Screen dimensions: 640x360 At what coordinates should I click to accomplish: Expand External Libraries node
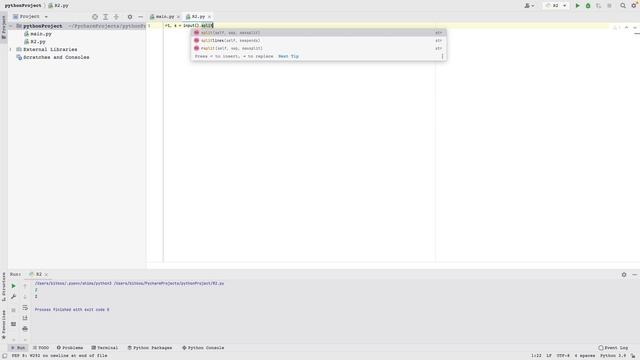click(x=11, y=49)
